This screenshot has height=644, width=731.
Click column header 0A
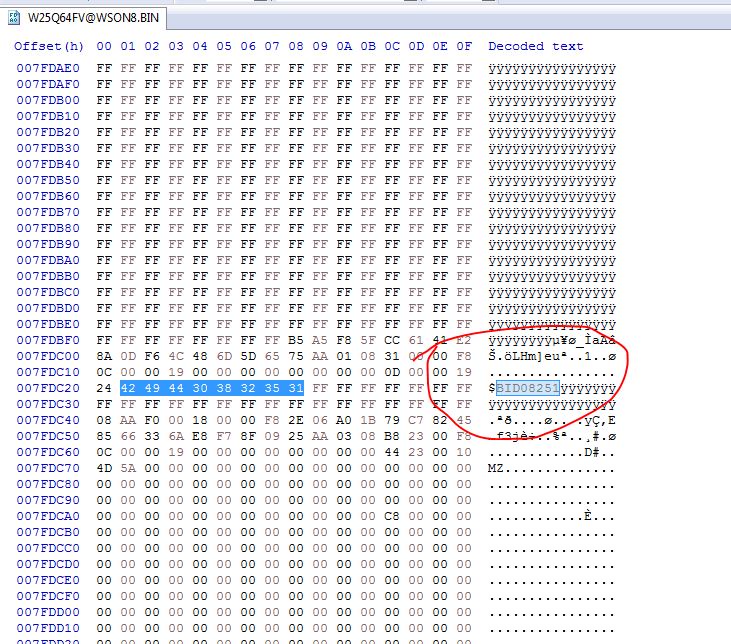pyautogui.click(x=344, y=46)
